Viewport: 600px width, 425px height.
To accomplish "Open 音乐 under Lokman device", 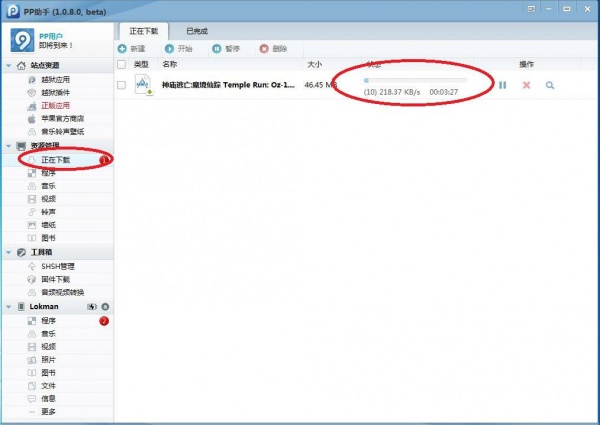I will tap(49, 334).
